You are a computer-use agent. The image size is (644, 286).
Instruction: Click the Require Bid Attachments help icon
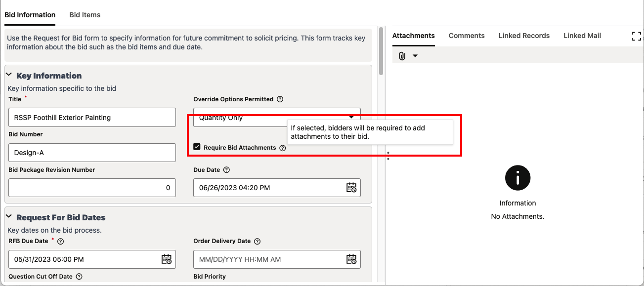[282, 147]
